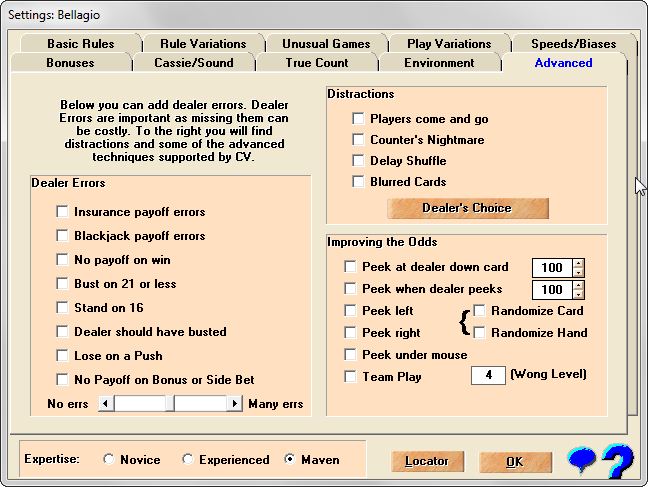The height and width of the screenshot is (487, 648).
Task: Decrement Peek when dealer peeks value
Action: click(579, 294)
